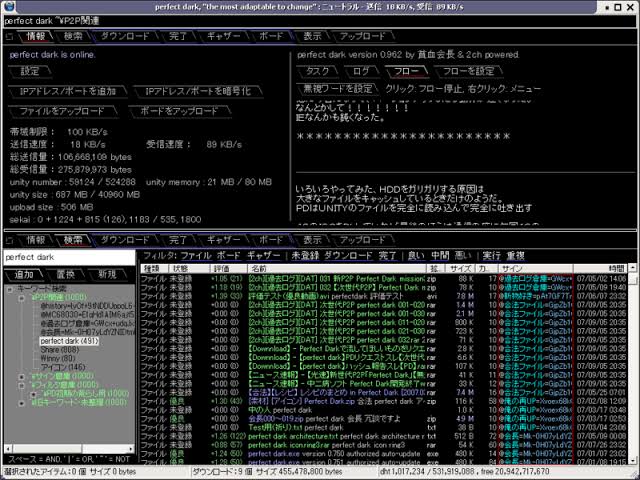Click the search keyword input field
The image size is (640, 480).
click(x=69, y=258)
